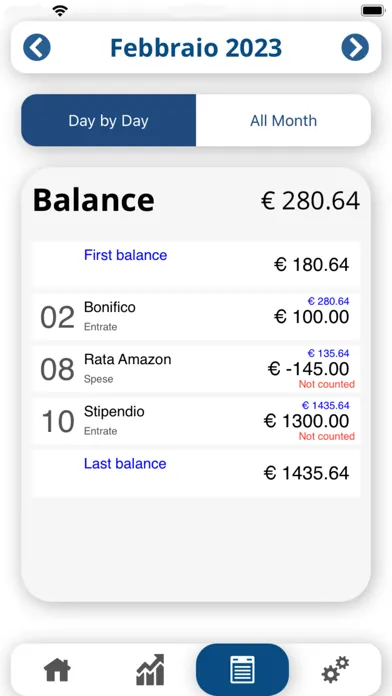Open the home tab icon
Screen dimensions: 392x696
[x=57, y=670]
